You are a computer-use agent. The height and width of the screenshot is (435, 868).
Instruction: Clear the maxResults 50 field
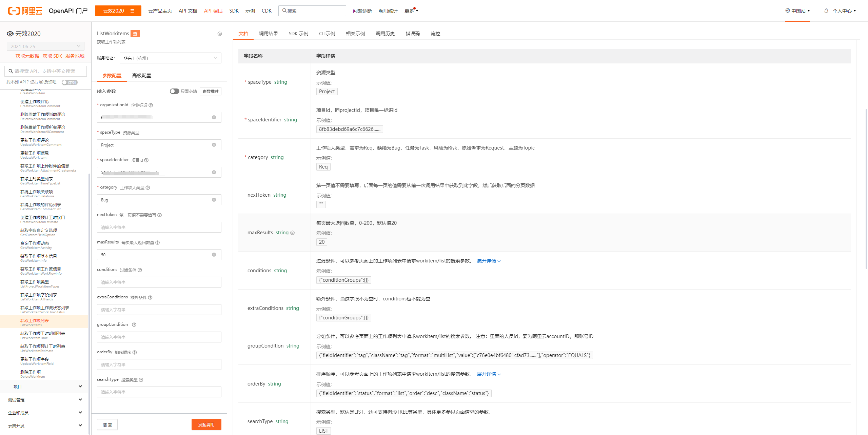pos(214,255)
